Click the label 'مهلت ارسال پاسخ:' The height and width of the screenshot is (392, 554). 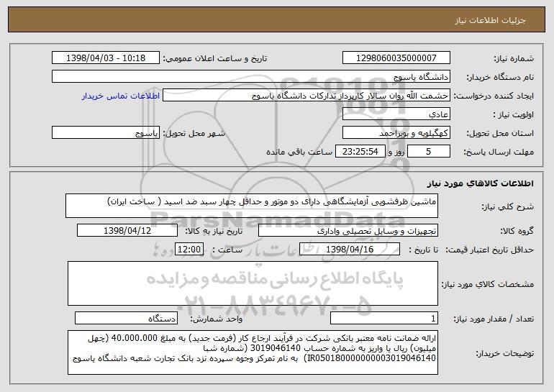tap(499, 152)
